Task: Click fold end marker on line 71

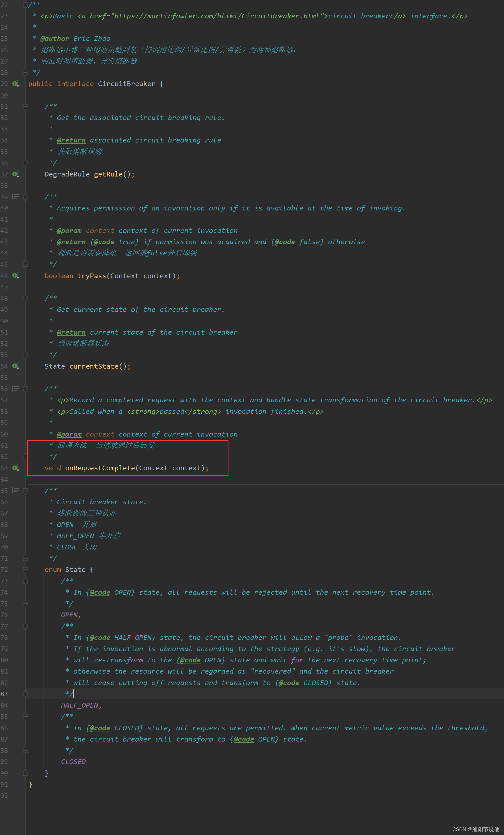Action: (25, 558)
